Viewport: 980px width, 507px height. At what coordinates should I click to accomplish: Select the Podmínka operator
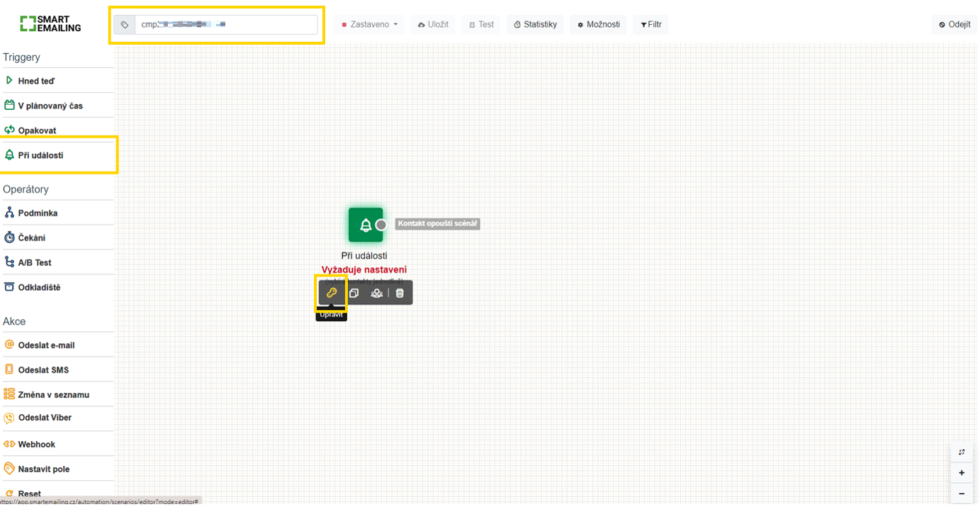38,213
